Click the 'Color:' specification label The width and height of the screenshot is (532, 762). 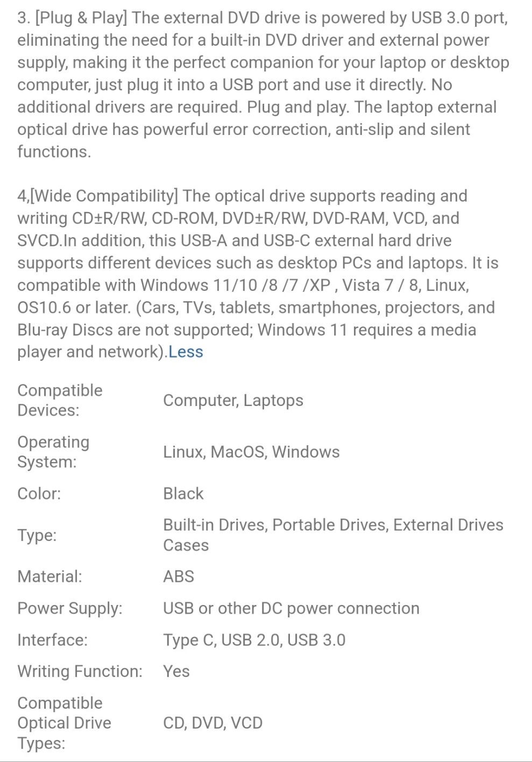coord(39,494)
